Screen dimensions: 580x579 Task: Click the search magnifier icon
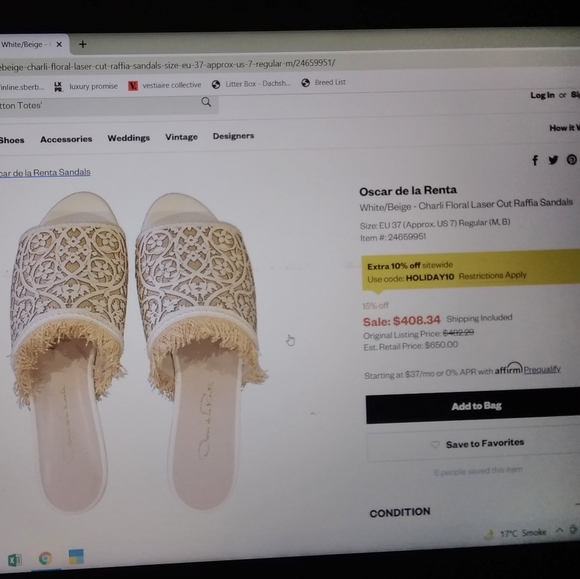[x=206, y=102]
